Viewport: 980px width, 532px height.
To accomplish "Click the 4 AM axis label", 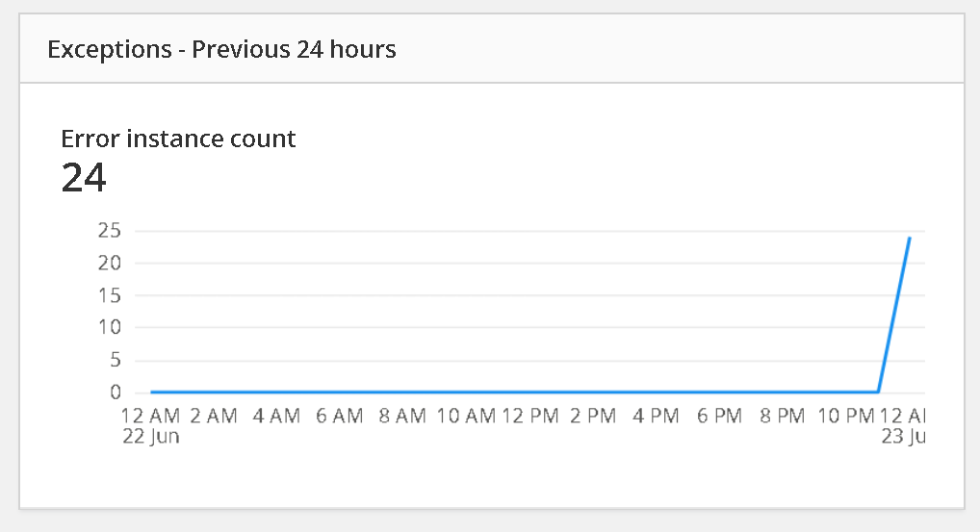I will tap(277, 416).
